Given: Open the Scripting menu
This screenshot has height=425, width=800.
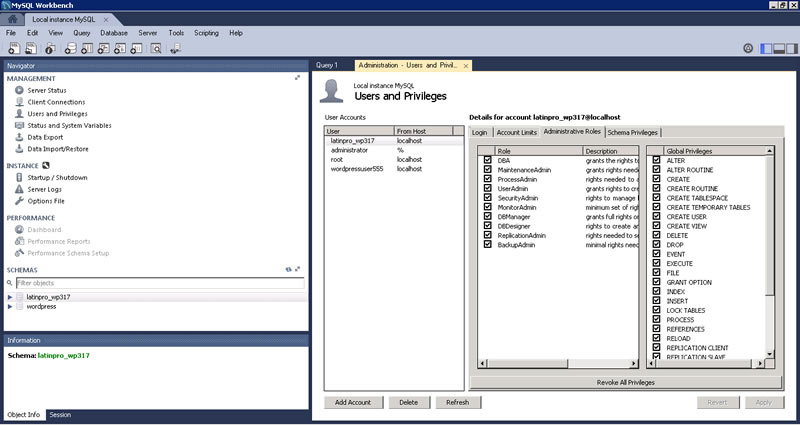Looking at the screenshot, I should coord(206,33).
